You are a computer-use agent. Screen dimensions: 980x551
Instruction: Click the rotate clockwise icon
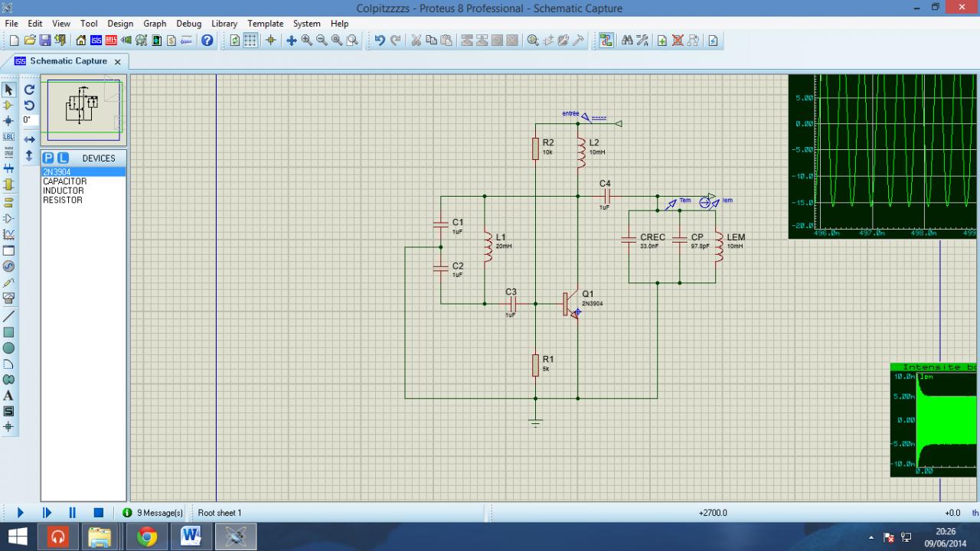tap(29, 90)
